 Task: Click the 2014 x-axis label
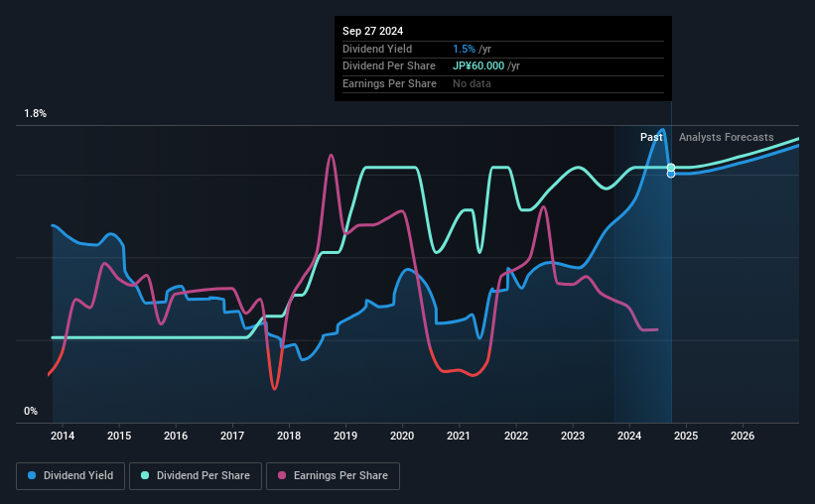point(63,436)
